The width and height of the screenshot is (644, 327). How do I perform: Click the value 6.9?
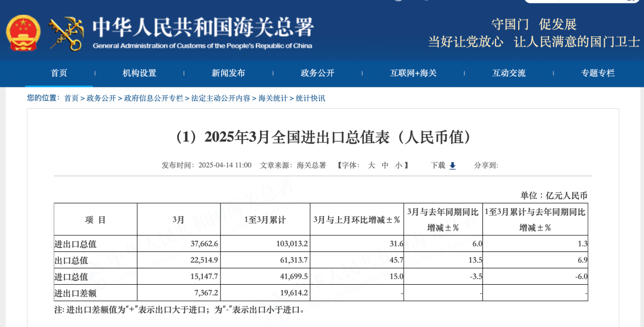coord(583,260)
